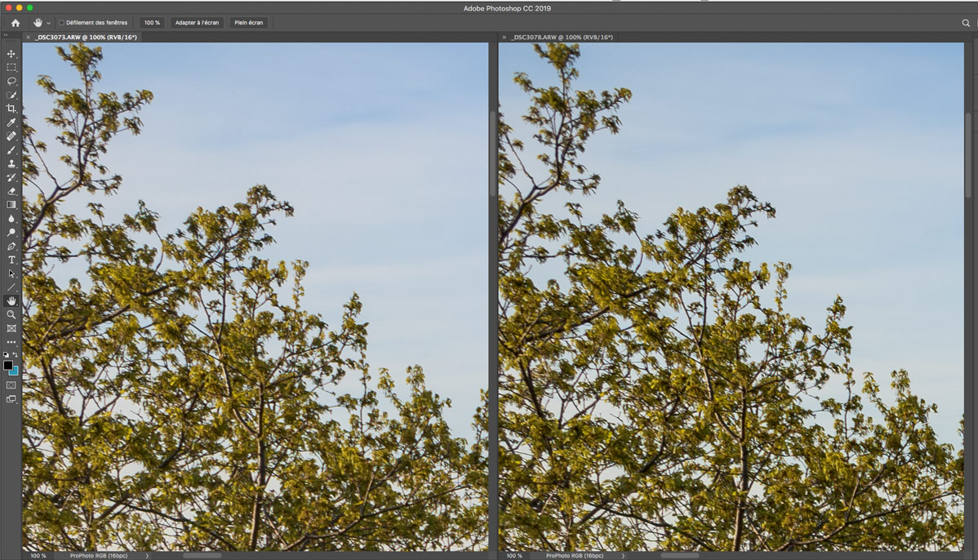Swap foreground and background colors
Image resolution: width=978 pixels, height=560 pixels.
[16, 355]
